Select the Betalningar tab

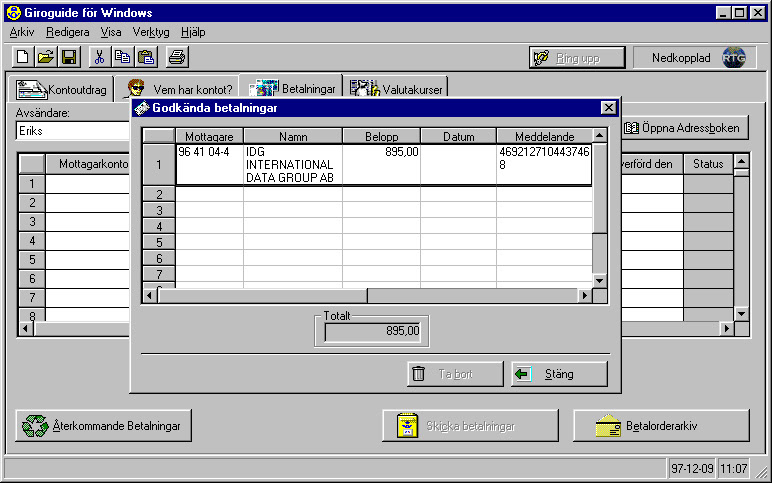coord(291,88)
